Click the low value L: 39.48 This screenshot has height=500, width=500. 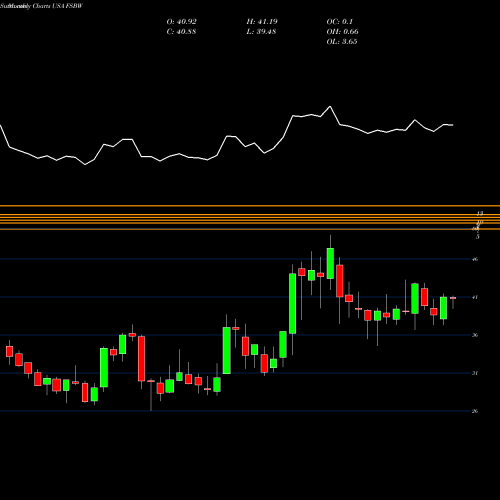coord(261,32)
